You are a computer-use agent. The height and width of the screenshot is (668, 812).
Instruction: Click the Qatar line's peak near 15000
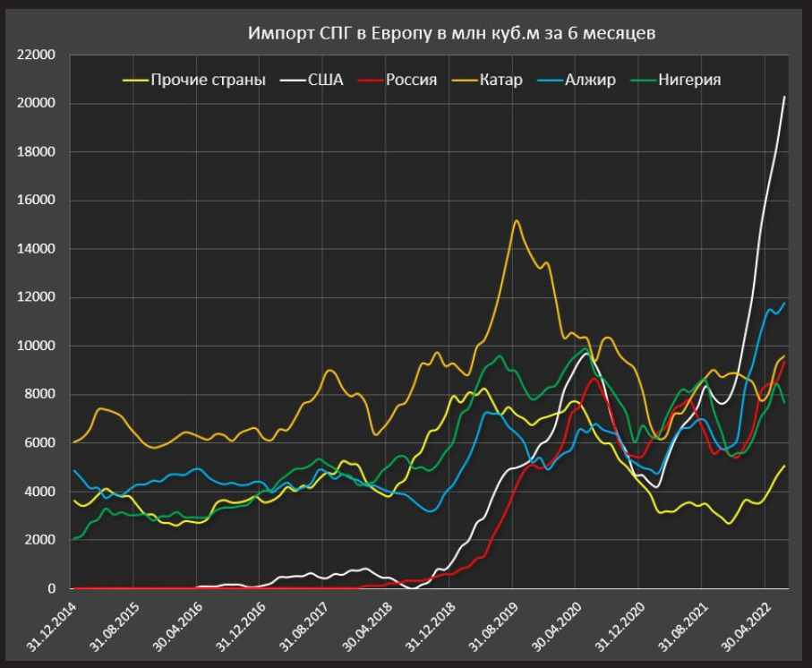(x=516, y=220)
